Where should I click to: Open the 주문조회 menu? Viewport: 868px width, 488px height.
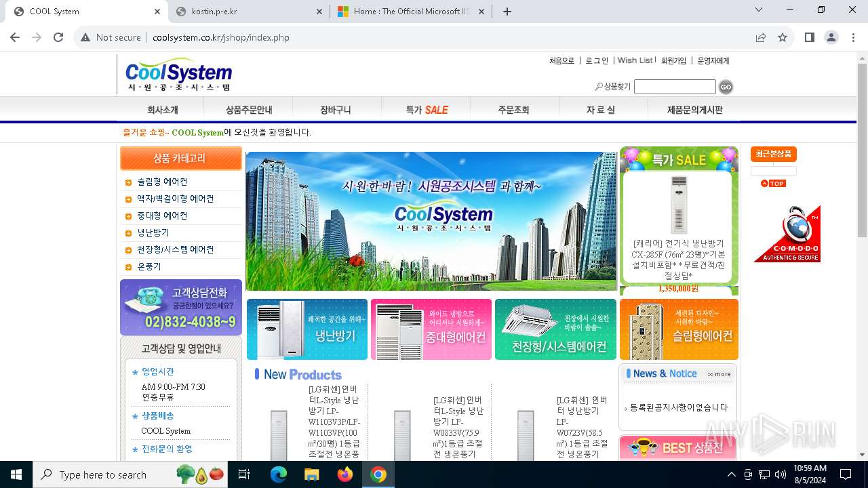pyautogui.click(x=513, y=110)
